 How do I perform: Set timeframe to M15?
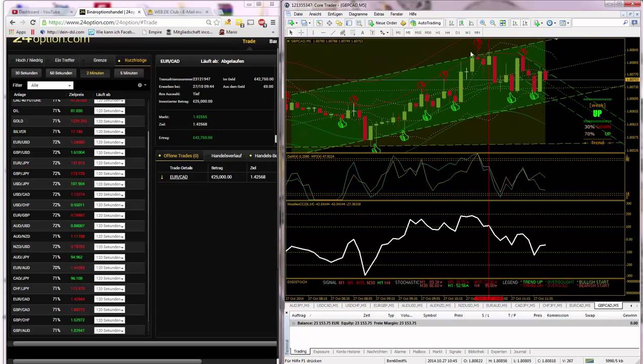click(418, 32)
